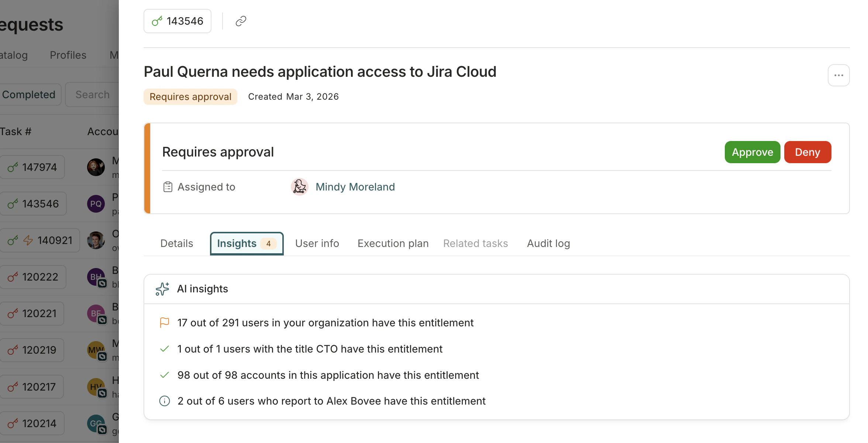Click the green checkmark beside CTO insight

click(x=165, y=349)
